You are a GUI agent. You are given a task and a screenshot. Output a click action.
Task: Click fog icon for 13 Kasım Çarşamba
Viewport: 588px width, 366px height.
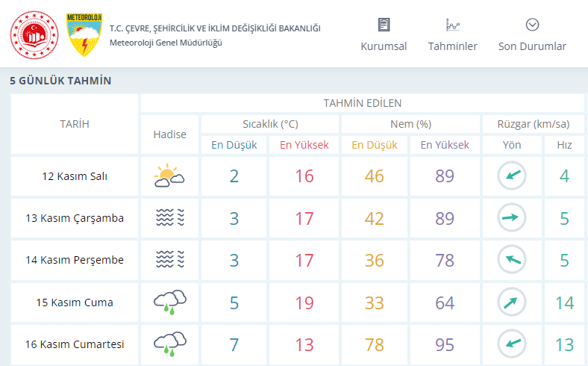170,217
